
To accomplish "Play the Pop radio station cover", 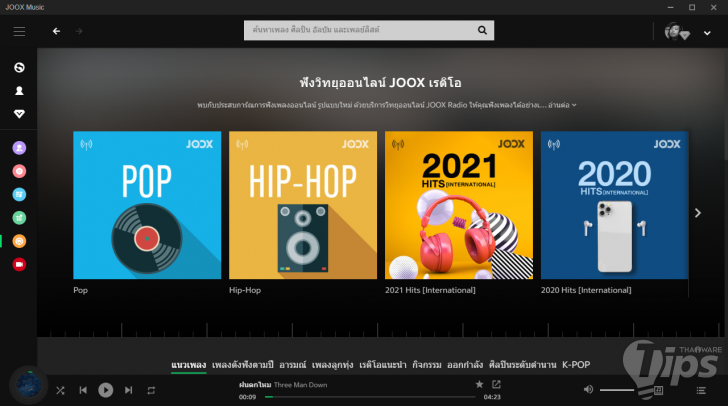I will point(147,205).
